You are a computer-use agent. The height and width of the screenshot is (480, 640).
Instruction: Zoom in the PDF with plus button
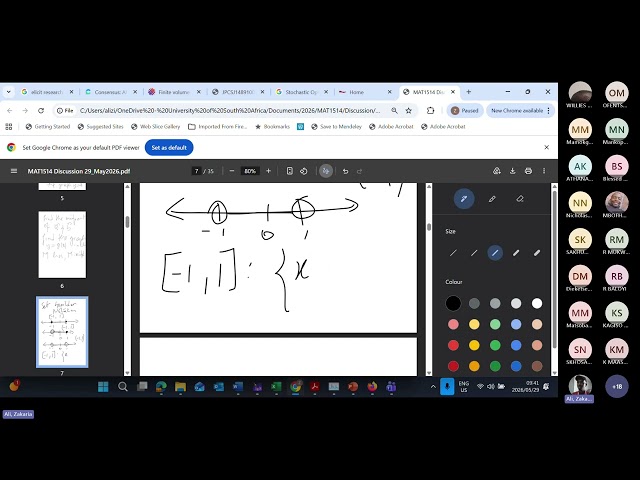[x=268, y=171]
